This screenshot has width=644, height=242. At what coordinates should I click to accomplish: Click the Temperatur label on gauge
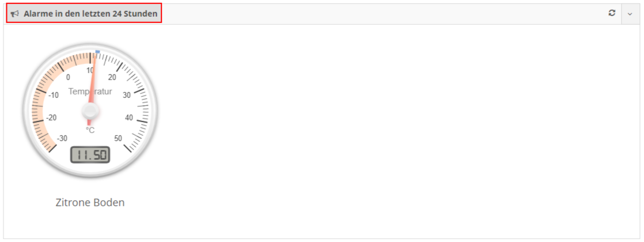[x=90, y=92]
